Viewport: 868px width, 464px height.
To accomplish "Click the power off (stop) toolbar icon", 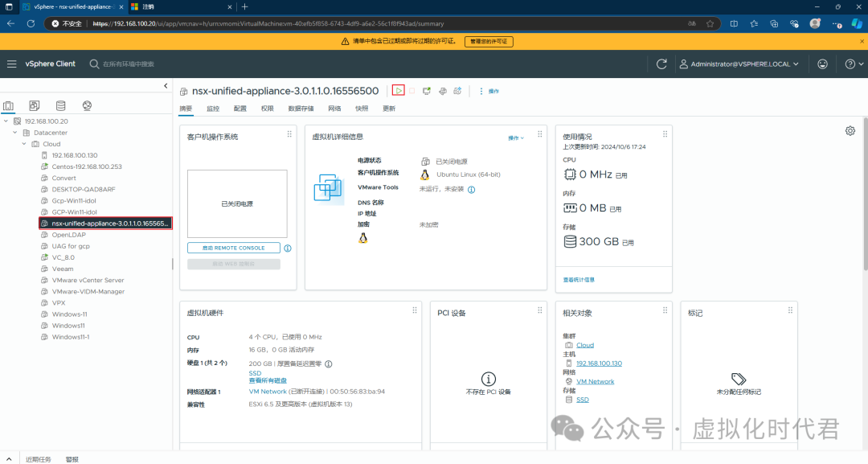I will click(x=412, y=91).
